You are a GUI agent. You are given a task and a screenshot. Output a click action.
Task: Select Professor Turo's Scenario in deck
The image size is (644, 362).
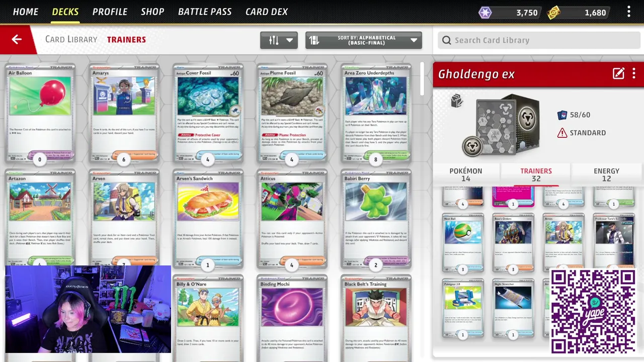[614, 241]
